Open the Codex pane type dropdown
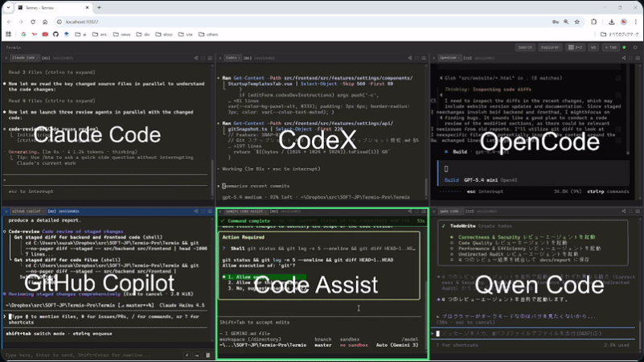Viewport: 644px width, 362px height. tap(233, 58)
